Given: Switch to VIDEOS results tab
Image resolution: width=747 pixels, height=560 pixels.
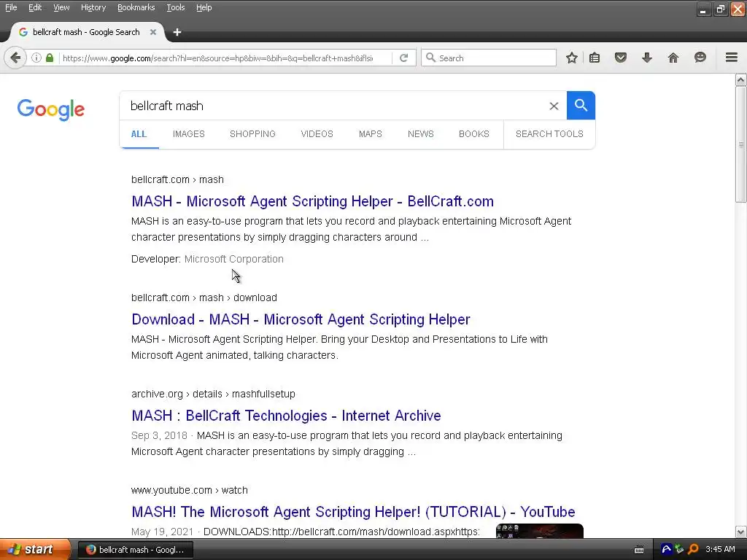Looking at the screenshot, I should (317, 134).
